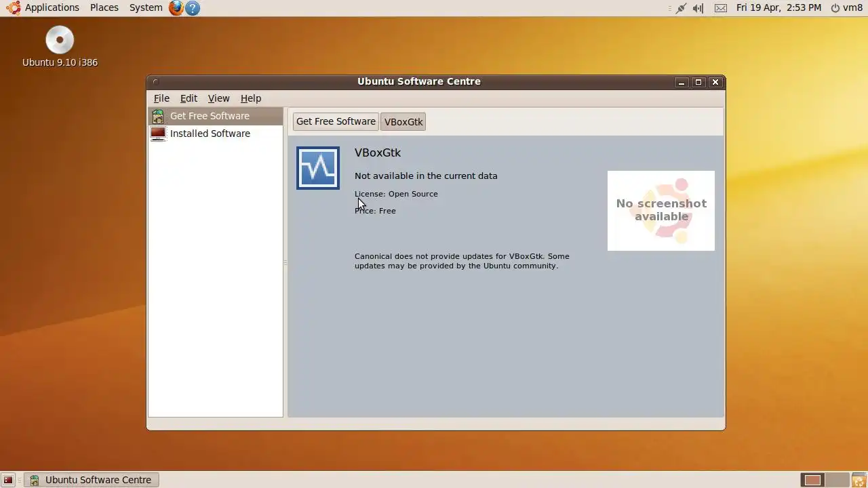The width and height of the screenshot is (868, 488).
Task: Click 'Not available in the current data' text
Action: [426, 176]
